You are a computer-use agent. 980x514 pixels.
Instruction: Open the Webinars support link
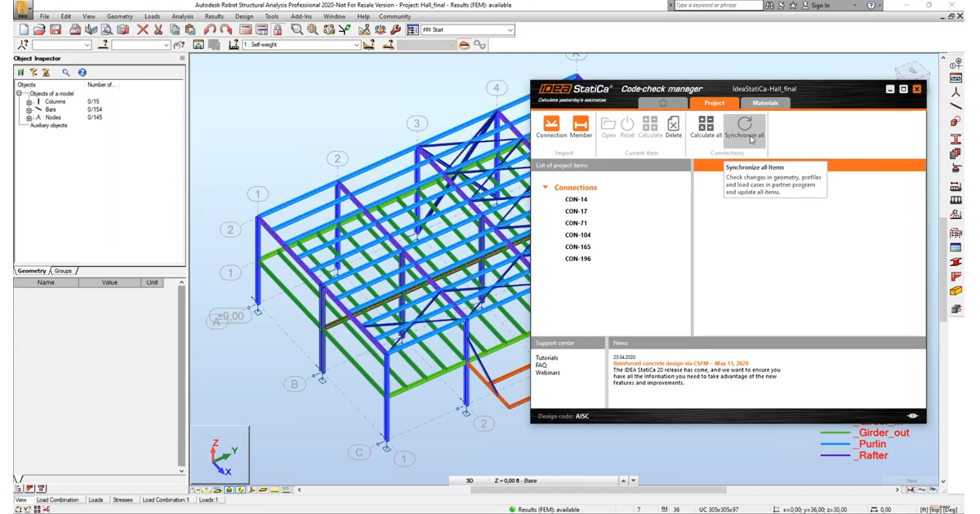click(547, 373)
